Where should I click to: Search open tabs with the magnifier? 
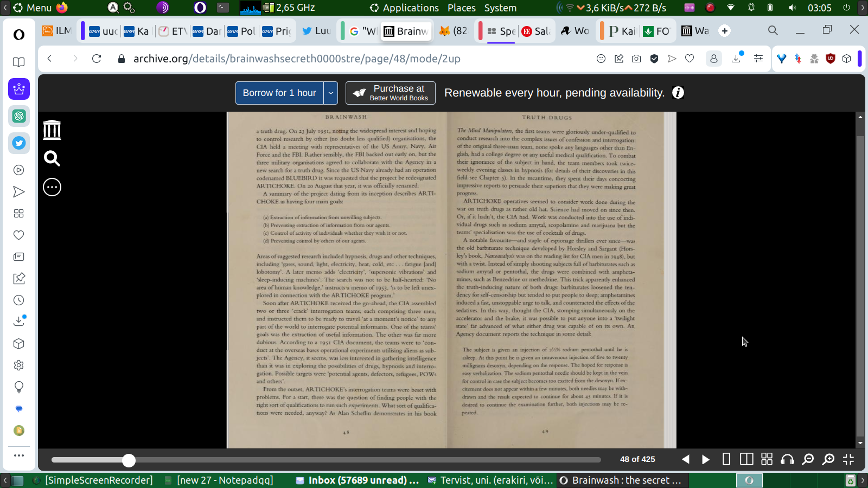tap(773, 30)
